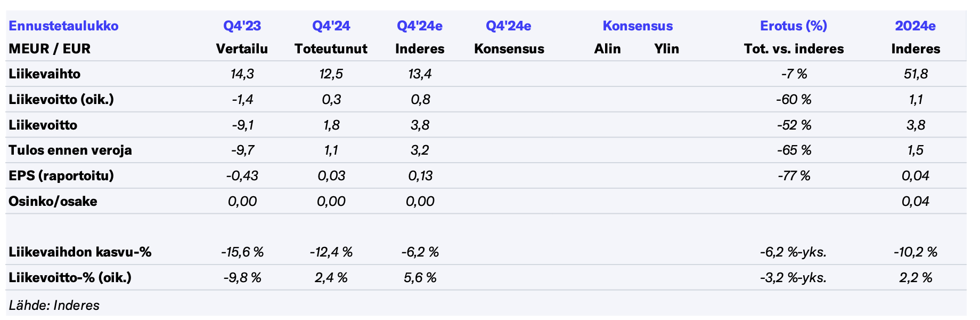The height and width of the screenshot is (320, 980).
Task: Click the Lähde: Inderes source note
Action: click(54, 306)
